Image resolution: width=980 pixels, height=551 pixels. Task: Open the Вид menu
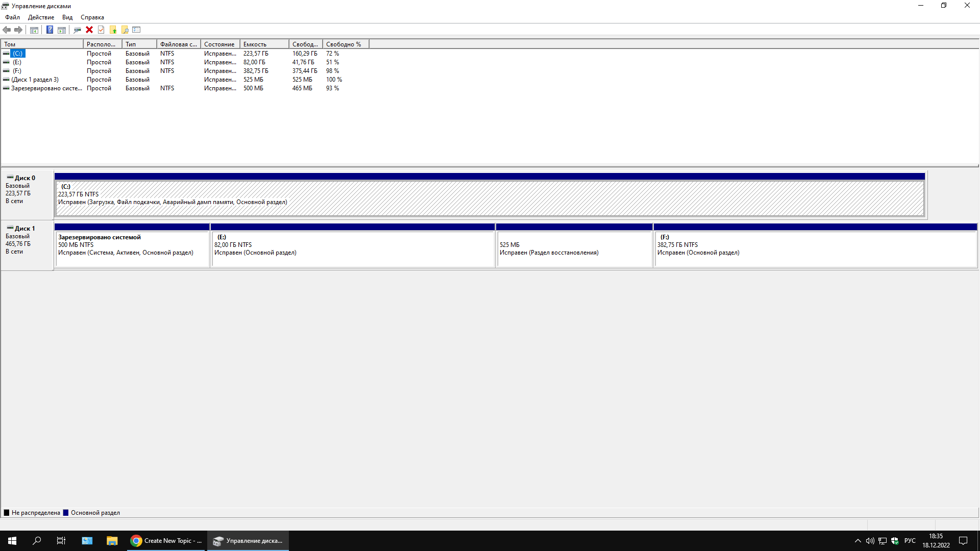[67, 17]
